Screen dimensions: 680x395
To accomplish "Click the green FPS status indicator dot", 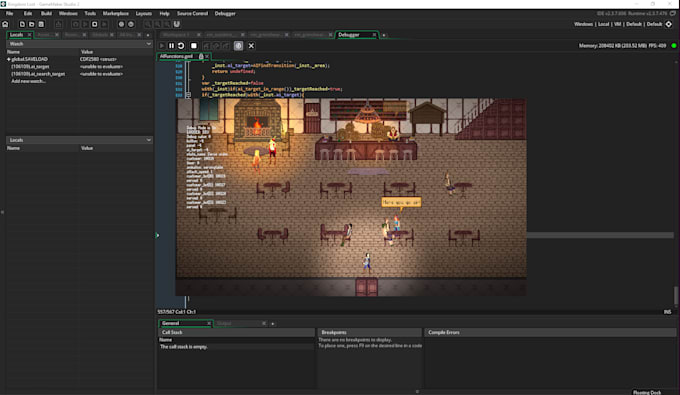I will [x=674, y=46].
